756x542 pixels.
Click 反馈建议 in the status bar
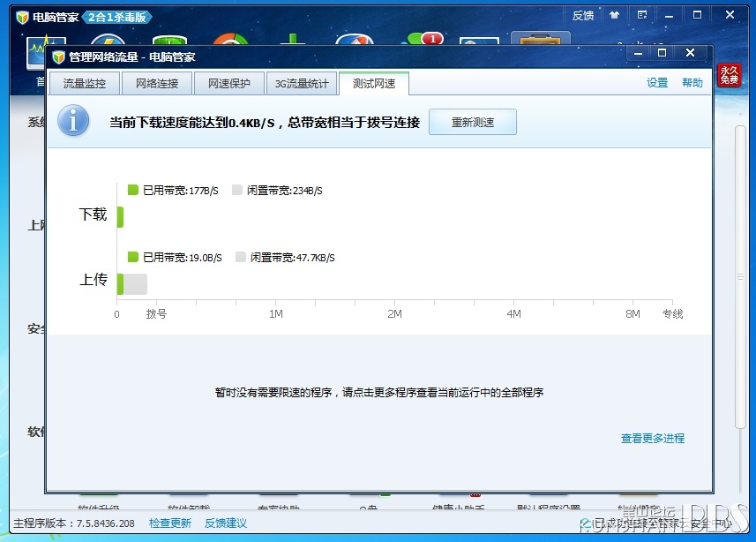pyautogui.click(x=226, y=523)
